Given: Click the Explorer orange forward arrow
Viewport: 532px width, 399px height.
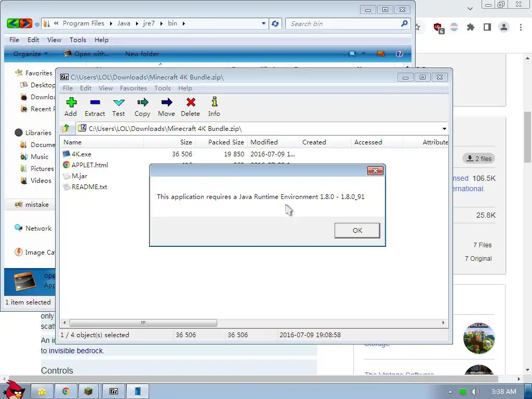Looking at the screenshot, I should [26, 23].
